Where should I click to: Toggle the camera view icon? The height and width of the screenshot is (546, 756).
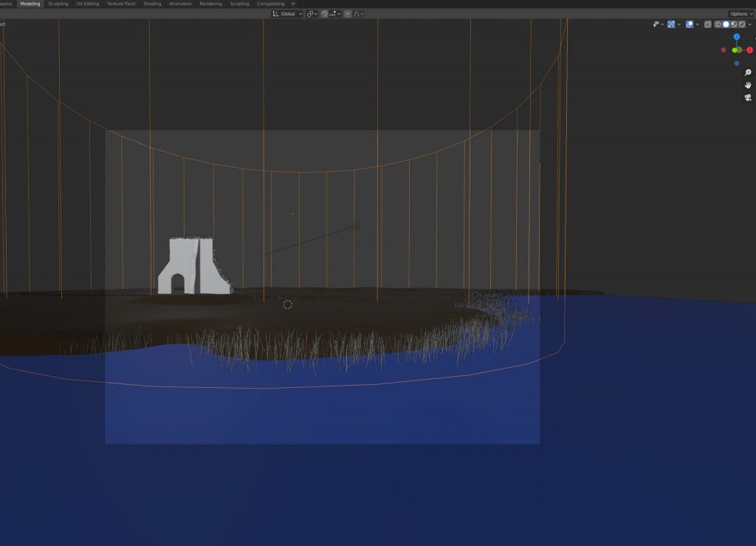(x=748, y=98)
